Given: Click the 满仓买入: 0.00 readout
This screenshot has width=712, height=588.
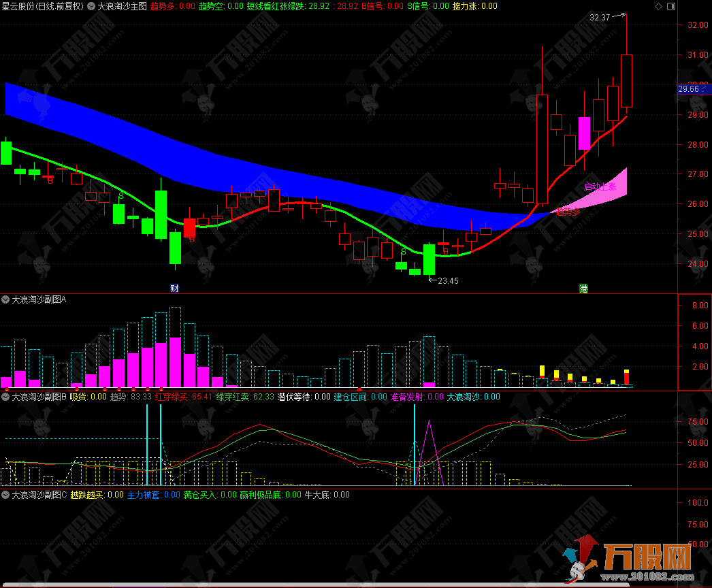Looking at the screenshot, I should point(210,495).
